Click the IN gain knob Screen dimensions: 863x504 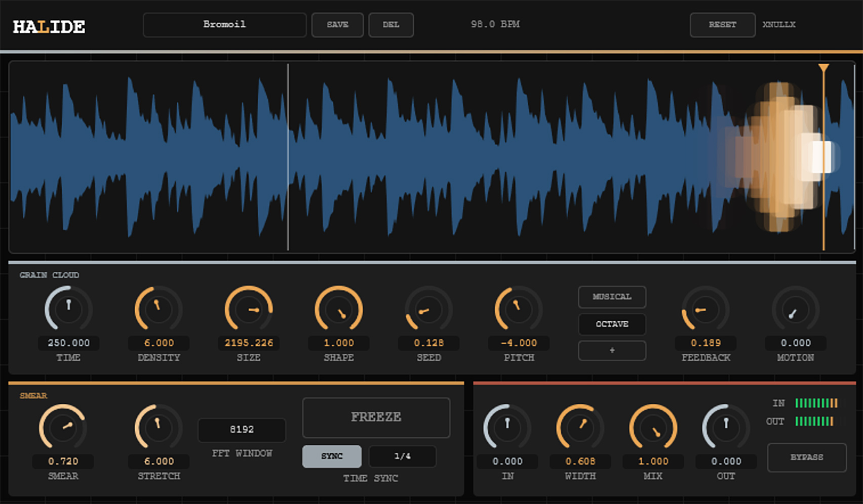click(507, 428)
